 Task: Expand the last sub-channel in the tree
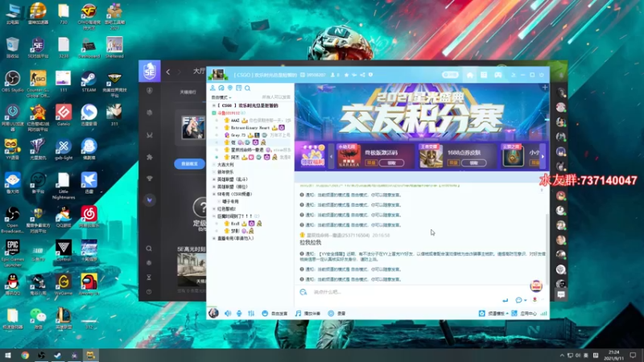(214, 238)
